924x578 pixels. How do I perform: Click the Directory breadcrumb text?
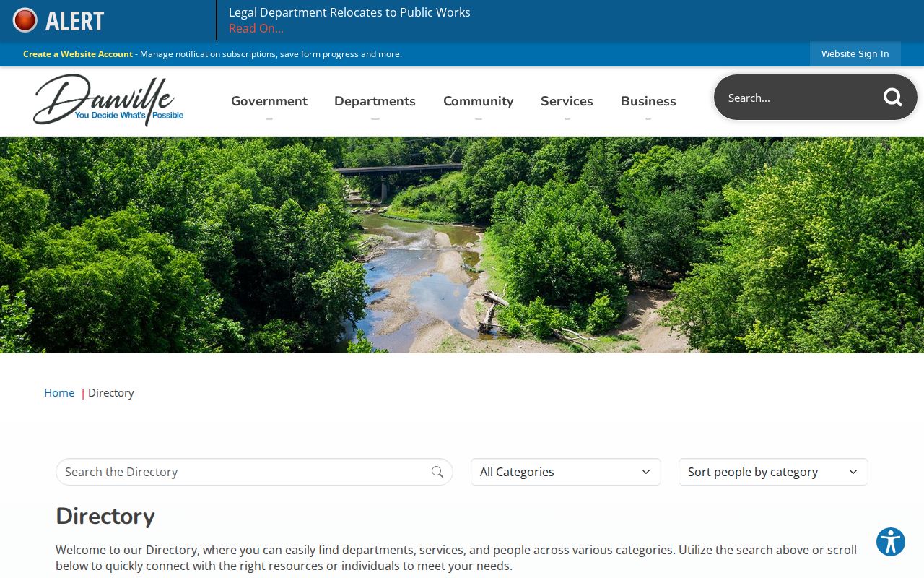[111, 393]
